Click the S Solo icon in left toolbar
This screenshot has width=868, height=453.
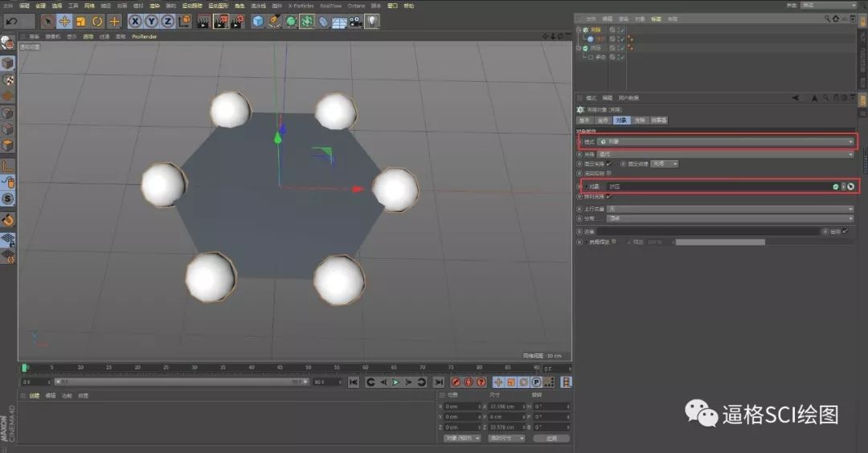tap(8, 198)
